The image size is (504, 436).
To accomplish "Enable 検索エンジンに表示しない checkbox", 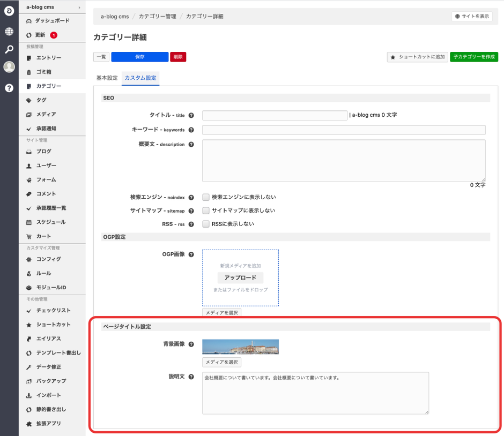I will click(x=205, y=197).
